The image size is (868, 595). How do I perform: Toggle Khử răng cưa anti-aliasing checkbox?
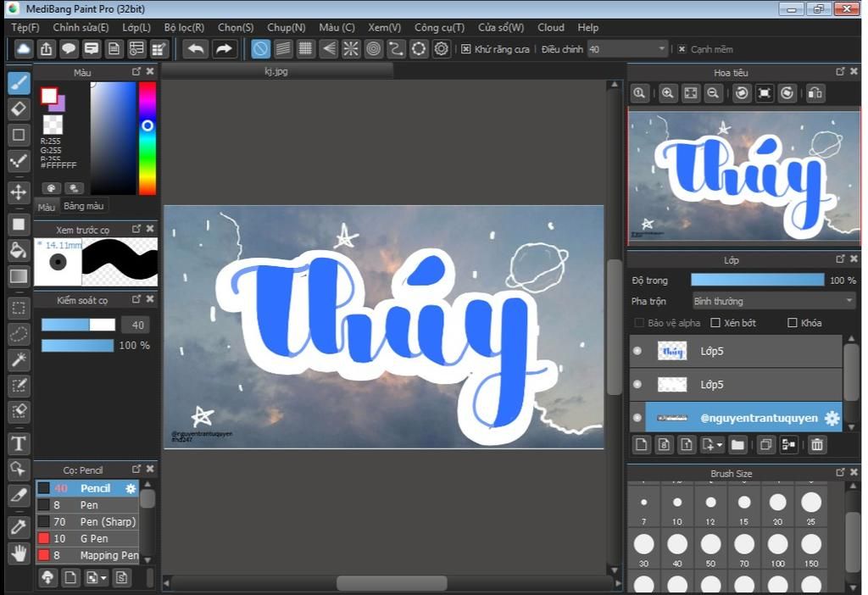(466, 49)
